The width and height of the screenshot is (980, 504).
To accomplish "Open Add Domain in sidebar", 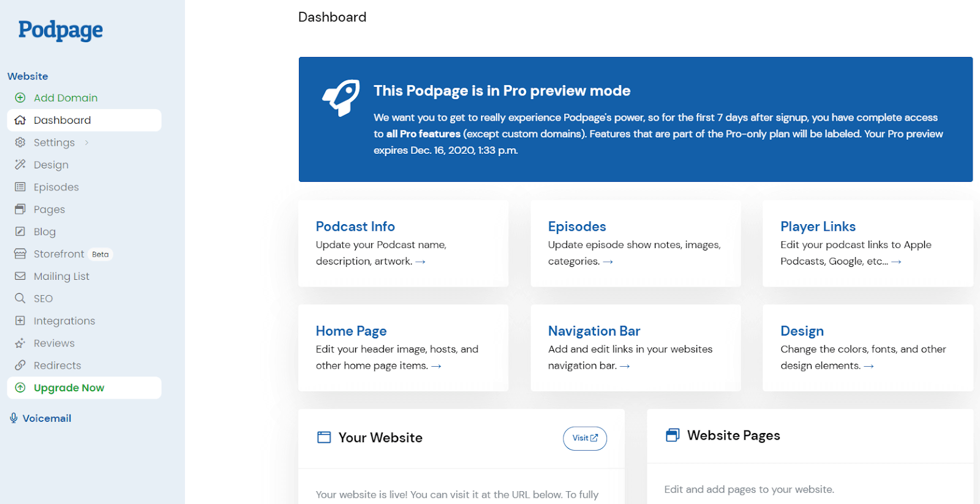I will [x=66, y=98].
